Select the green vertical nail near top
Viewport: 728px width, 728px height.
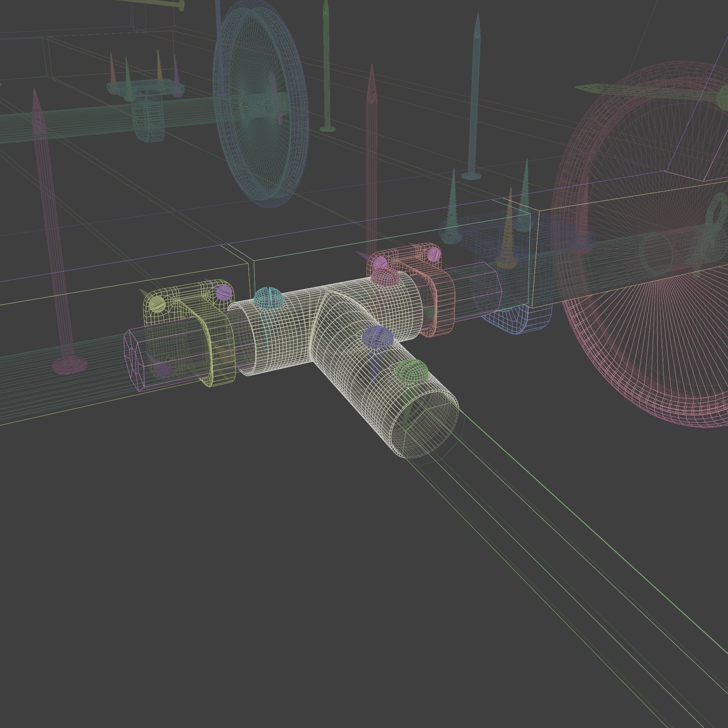click(x=326, y=68)
